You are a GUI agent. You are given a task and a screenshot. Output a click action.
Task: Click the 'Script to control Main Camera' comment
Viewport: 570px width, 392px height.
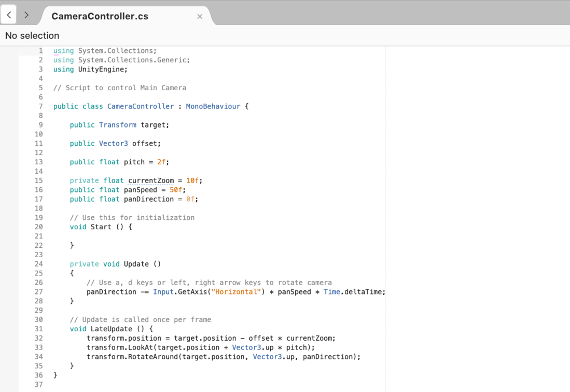coord(124,88)
